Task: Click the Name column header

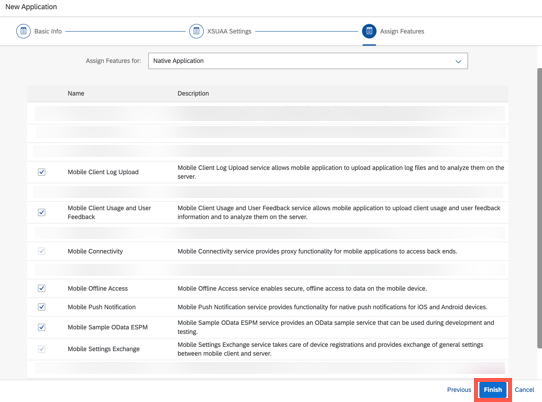Action: coord(76,93)
